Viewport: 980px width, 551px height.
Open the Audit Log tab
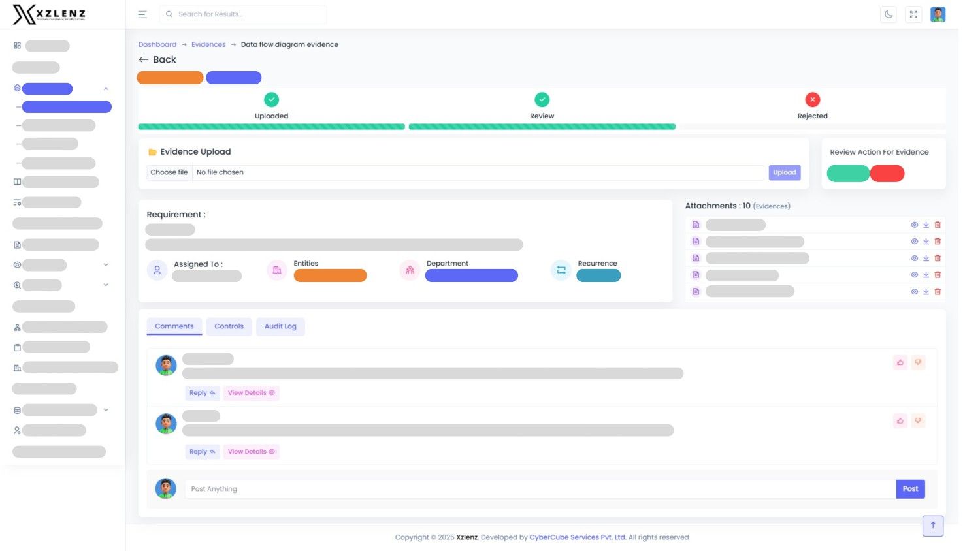tap(280, 326)
